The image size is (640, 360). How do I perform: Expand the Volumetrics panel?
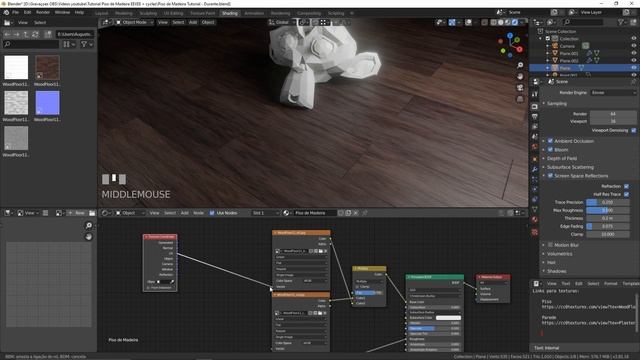tap(560, 254)
